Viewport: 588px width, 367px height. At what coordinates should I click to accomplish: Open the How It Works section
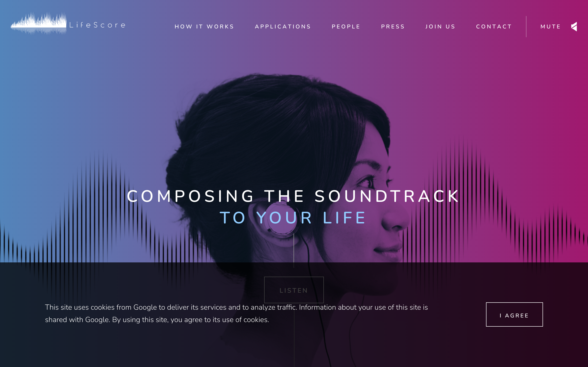tap(204, 26)
